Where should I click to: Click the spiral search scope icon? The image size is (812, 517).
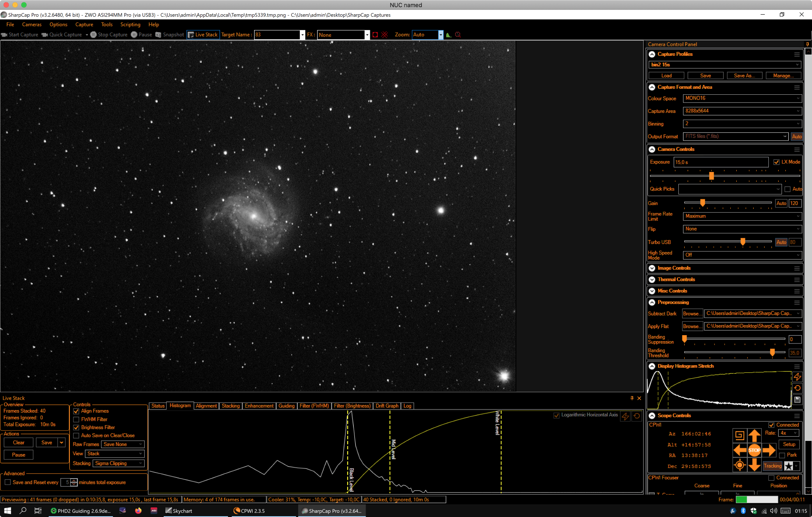739,435
